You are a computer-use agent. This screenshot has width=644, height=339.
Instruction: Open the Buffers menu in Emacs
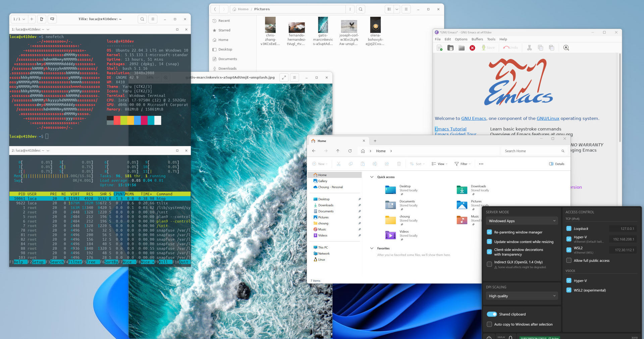[x=477, y=39]
